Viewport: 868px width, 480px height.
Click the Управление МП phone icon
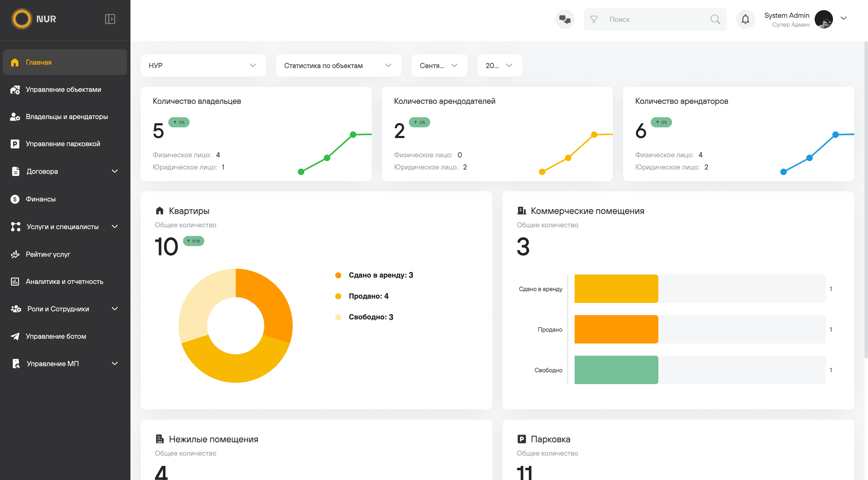click(x=16, y=364)
